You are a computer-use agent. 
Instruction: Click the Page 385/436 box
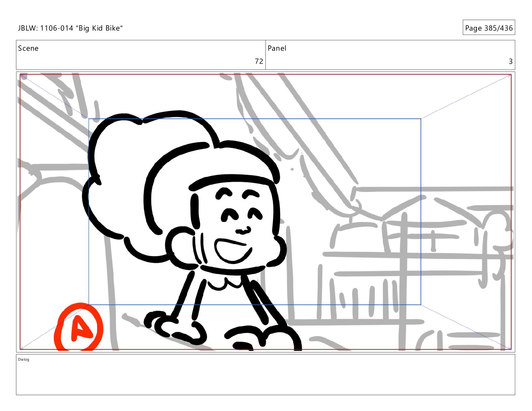pos(488,28)
